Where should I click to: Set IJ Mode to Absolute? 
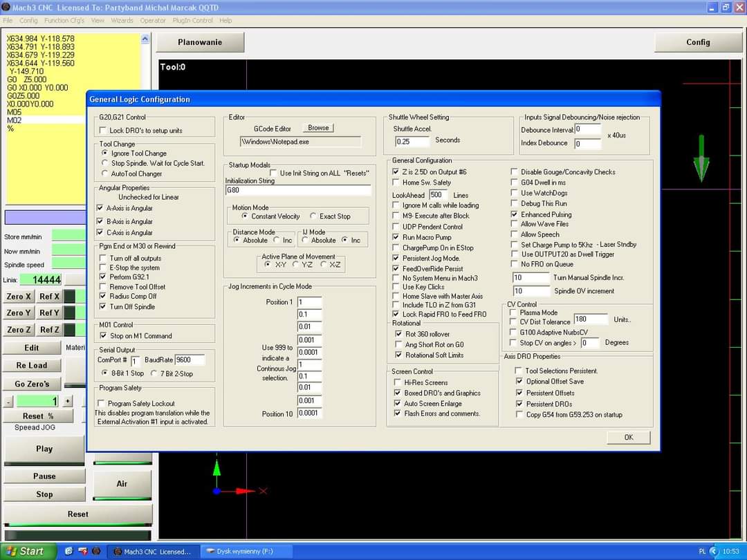click(x=305, y=240)
